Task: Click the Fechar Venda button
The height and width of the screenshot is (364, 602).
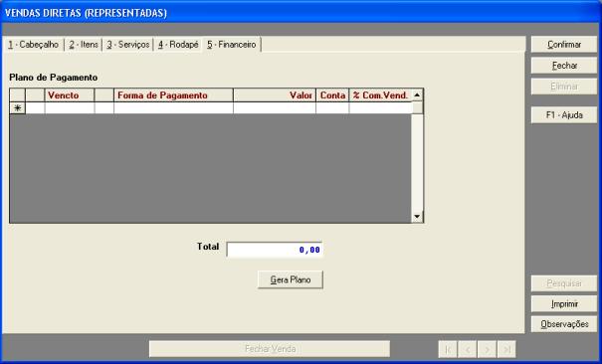Action: click(x=270, y=349)
